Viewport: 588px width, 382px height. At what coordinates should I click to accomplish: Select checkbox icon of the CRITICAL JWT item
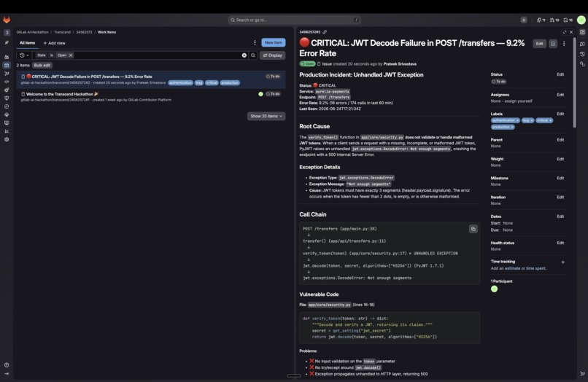click(x=23, y=77)
